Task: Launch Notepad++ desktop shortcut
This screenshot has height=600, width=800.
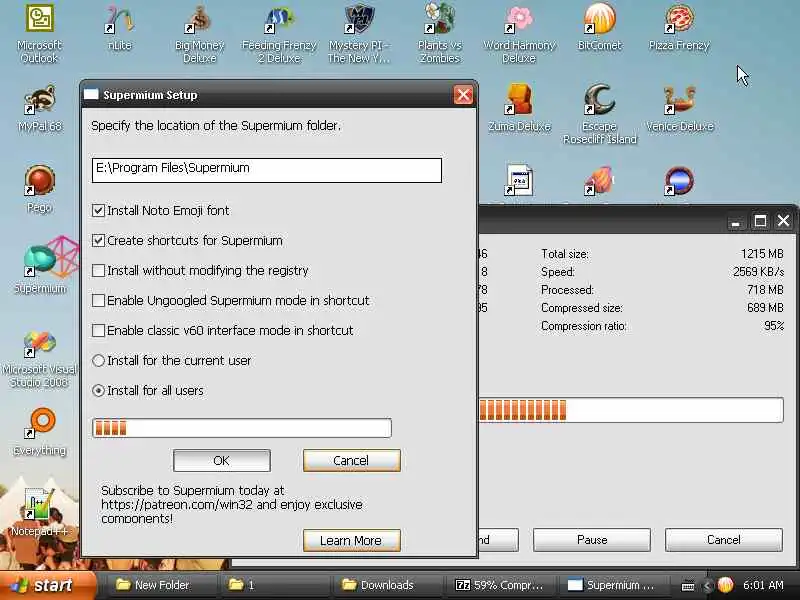Action: point(39,512)
